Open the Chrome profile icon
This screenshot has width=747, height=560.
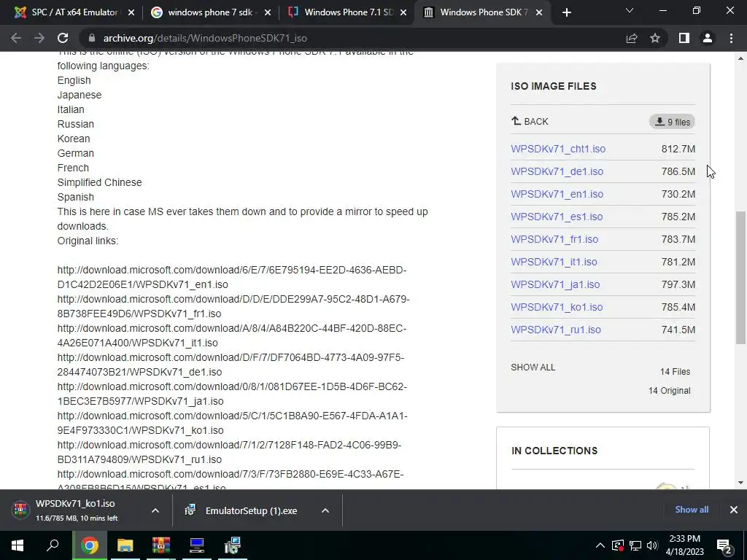click(708, 38)
